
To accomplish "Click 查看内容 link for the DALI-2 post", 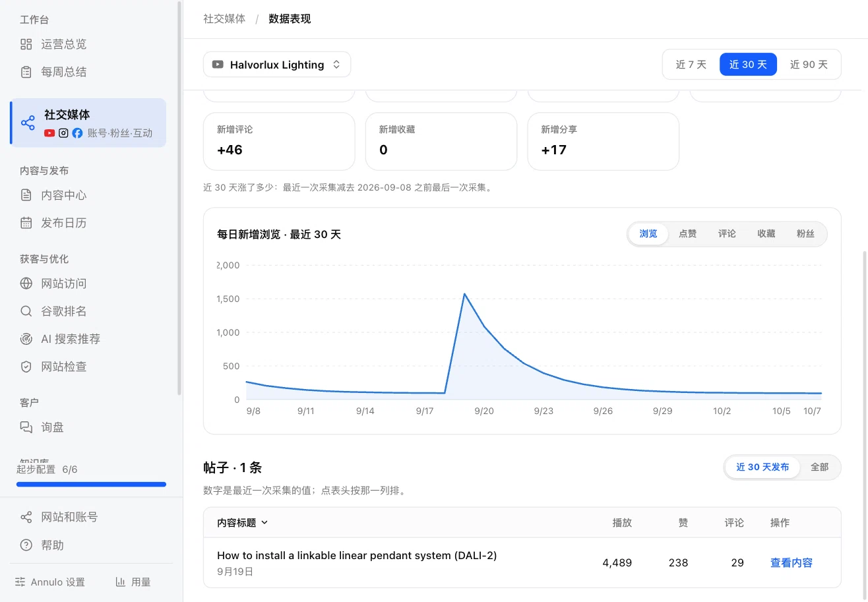I will tap(791, 562).
